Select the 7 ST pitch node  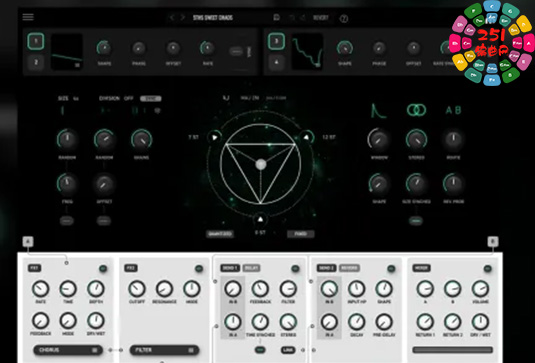[214, 137]
